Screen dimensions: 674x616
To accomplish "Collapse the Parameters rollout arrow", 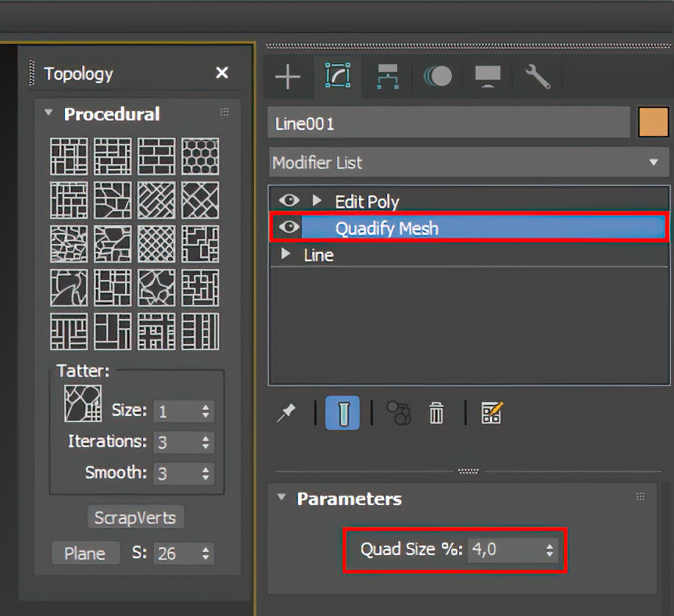I will [281, 497].
